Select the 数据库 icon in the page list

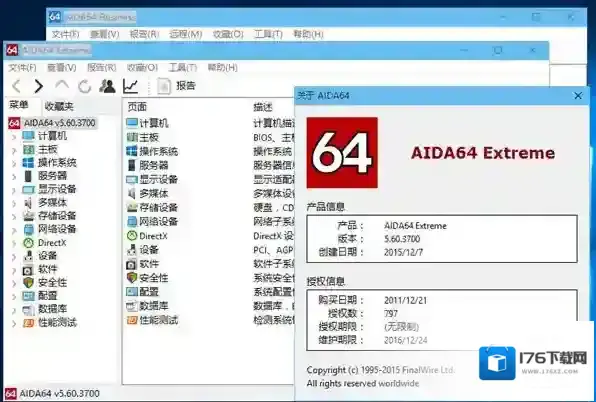pyautogui.click(x=132, y=306)
